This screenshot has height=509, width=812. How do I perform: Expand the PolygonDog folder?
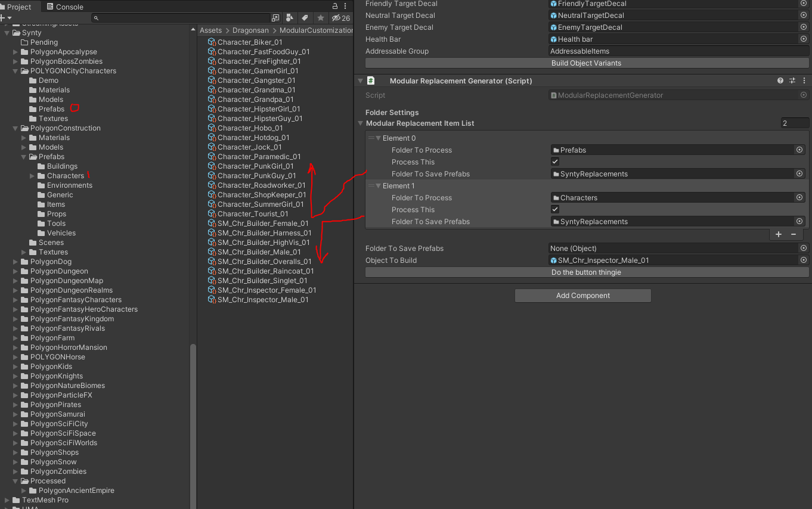pyautogui.click(x=14, y=261)
